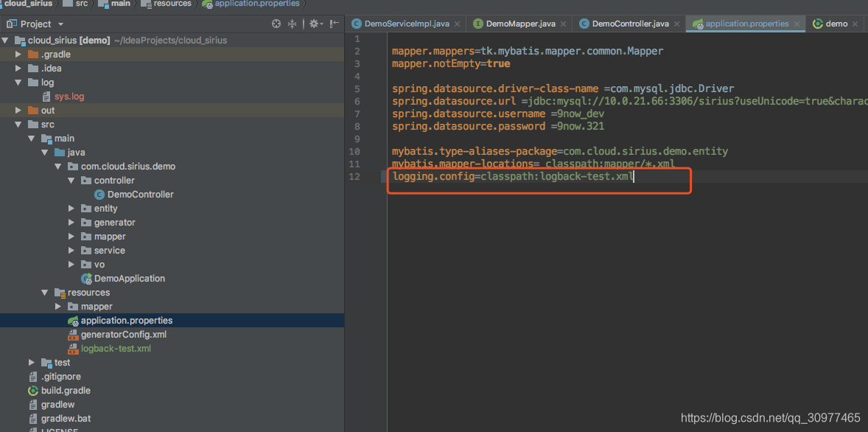Collapse the cloud_sirius root node
Screen dimensions: 868x432
point(6,41)
